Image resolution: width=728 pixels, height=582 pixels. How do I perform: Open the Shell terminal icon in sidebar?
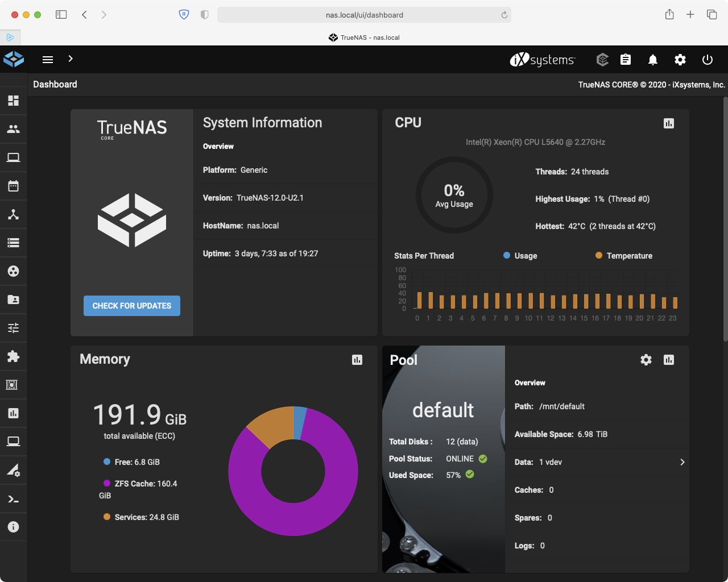(13, 499)
